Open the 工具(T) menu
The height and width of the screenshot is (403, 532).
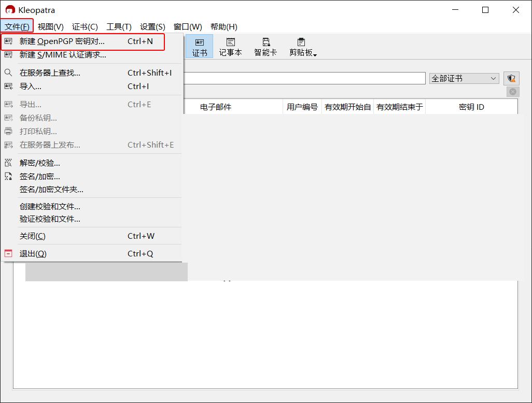click(119, 26)
